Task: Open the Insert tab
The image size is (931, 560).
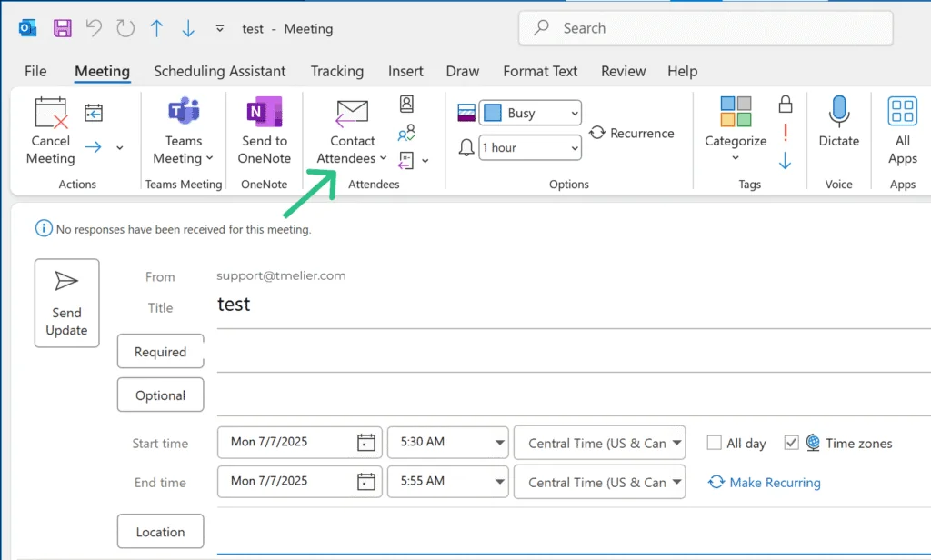Action: point(405,71)
